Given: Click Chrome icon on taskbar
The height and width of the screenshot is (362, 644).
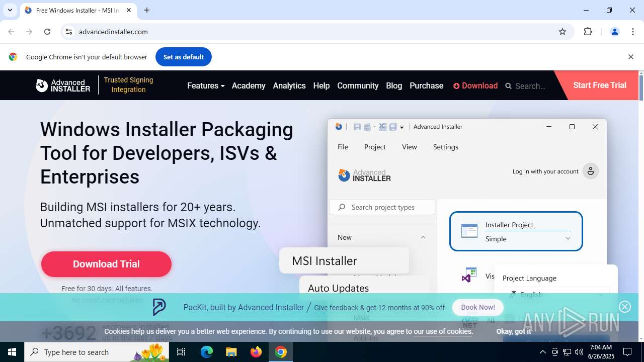Looking at the screenshot, I should pyautogui.click(x=281, y=352).
